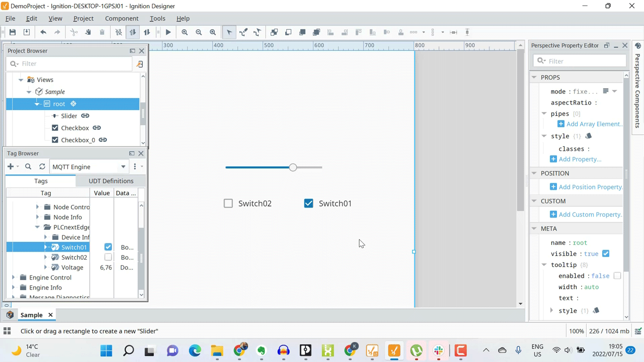Uncheck the Switch01 checkbox on the canvas
The image size is (644, 362).
coord(308,203)
